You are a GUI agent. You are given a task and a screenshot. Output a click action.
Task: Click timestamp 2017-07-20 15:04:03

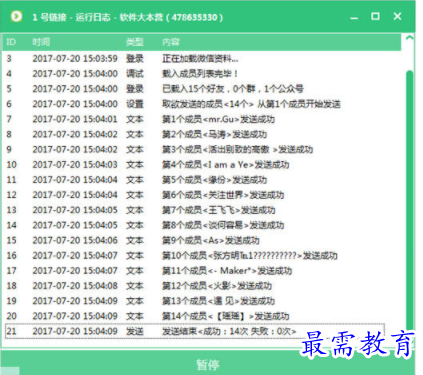click(75, 164)
